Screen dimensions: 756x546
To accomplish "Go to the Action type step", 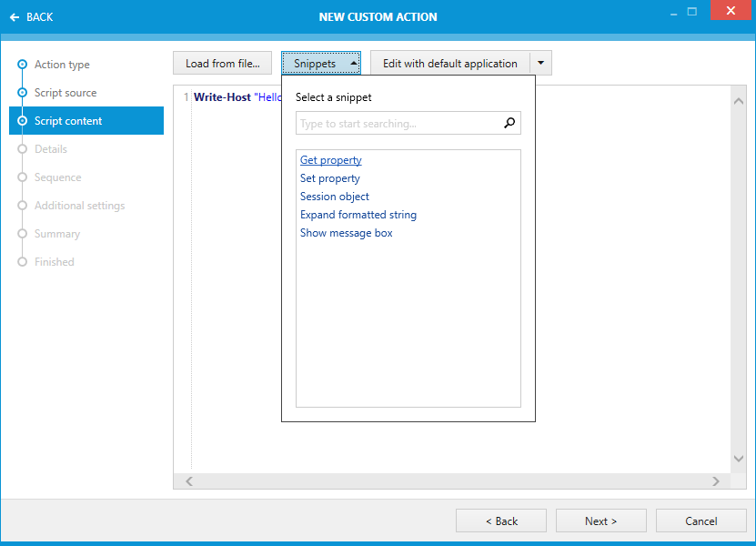I will point(62,65).
